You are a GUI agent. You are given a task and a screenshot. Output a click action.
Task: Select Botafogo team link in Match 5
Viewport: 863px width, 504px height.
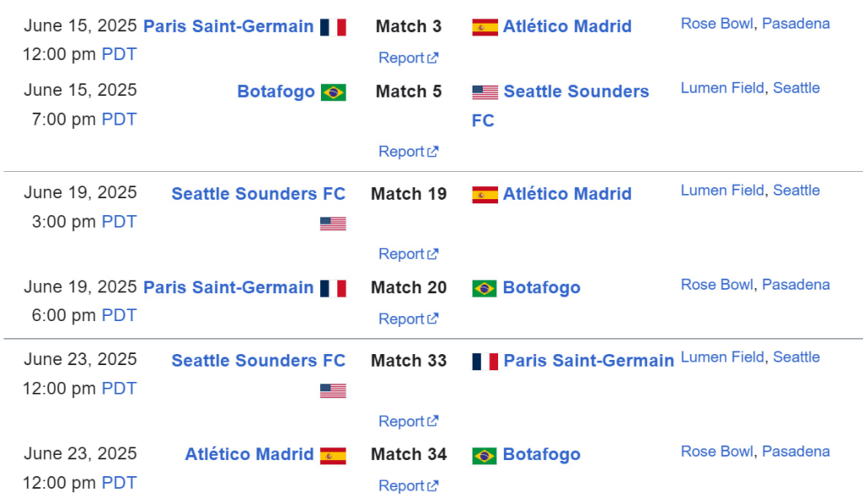click(276, 91)
